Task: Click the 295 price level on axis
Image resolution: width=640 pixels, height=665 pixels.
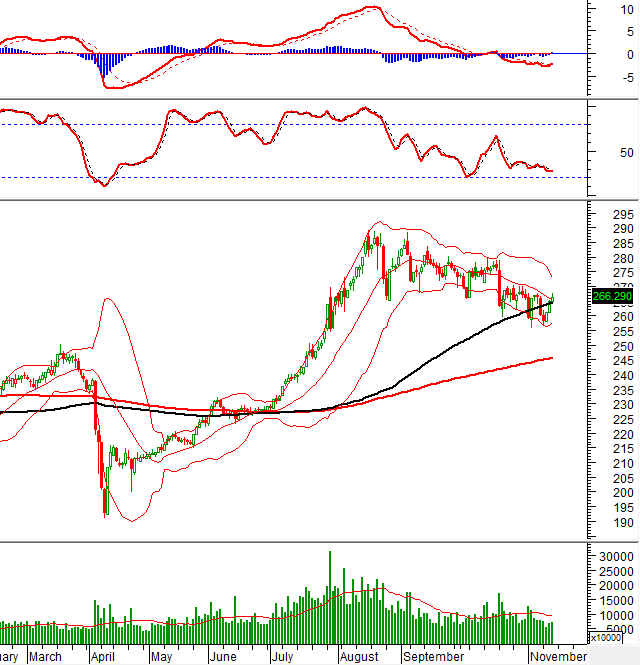Action: point(622,215)
